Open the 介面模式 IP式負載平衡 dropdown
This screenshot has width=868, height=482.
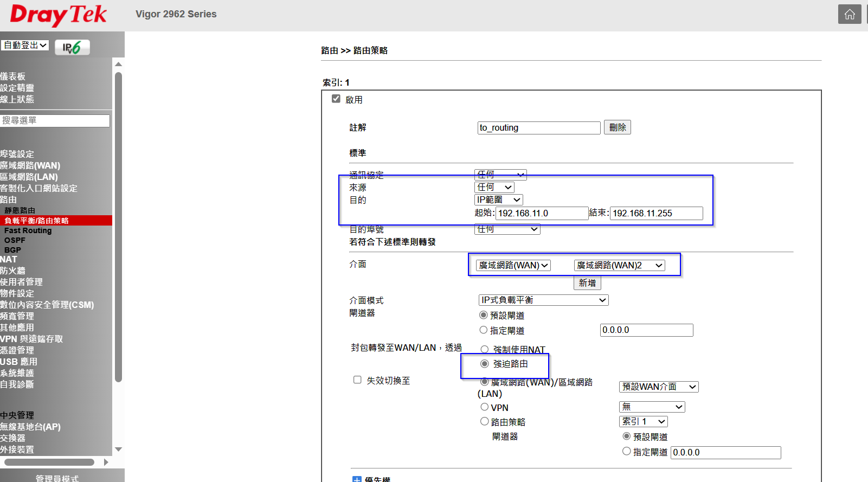[x=543, y=300]
